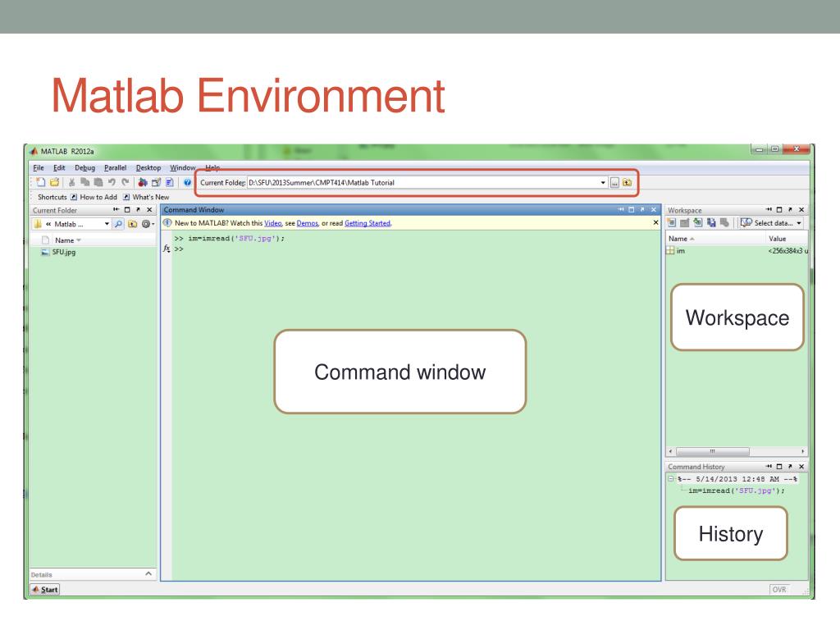The height and width of the screenshot is (630, 840).
Task: Click the blue Help question mark icon
Action: point(187,183)
